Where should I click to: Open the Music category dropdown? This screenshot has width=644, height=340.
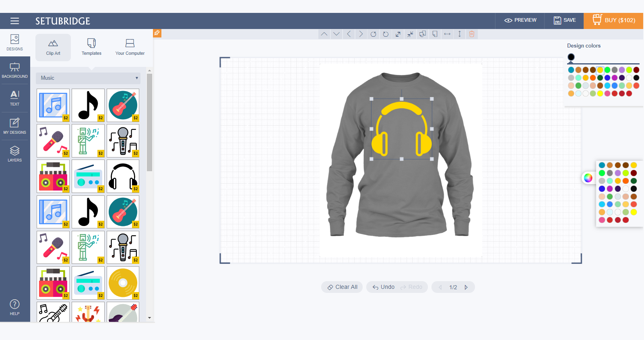[x=88, y=78]
